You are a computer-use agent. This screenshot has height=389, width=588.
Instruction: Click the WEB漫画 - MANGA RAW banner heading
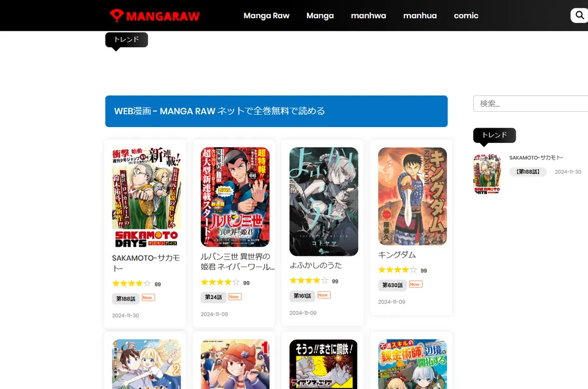pos(219,111)
